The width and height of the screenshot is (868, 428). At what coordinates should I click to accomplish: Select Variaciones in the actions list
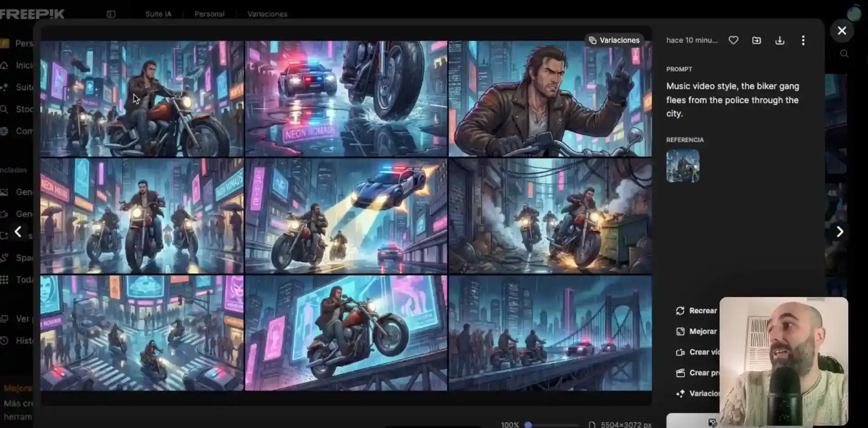click(x=698, y=393)
